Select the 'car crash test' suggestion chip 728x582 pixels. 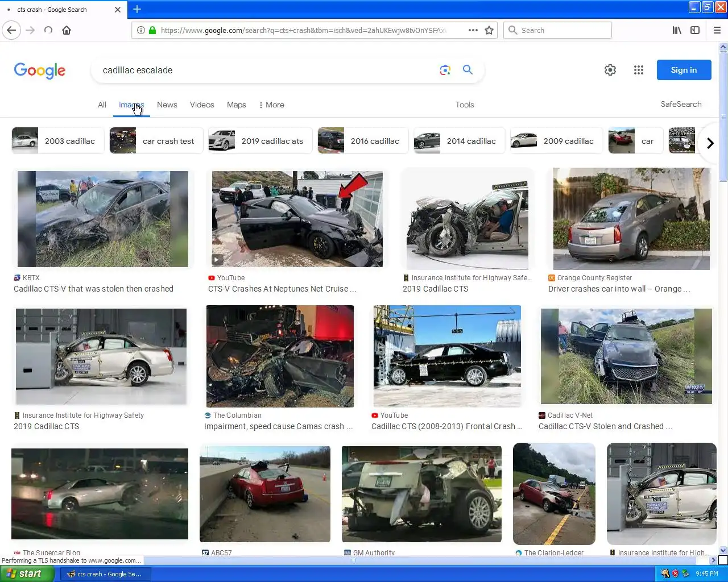156,141
